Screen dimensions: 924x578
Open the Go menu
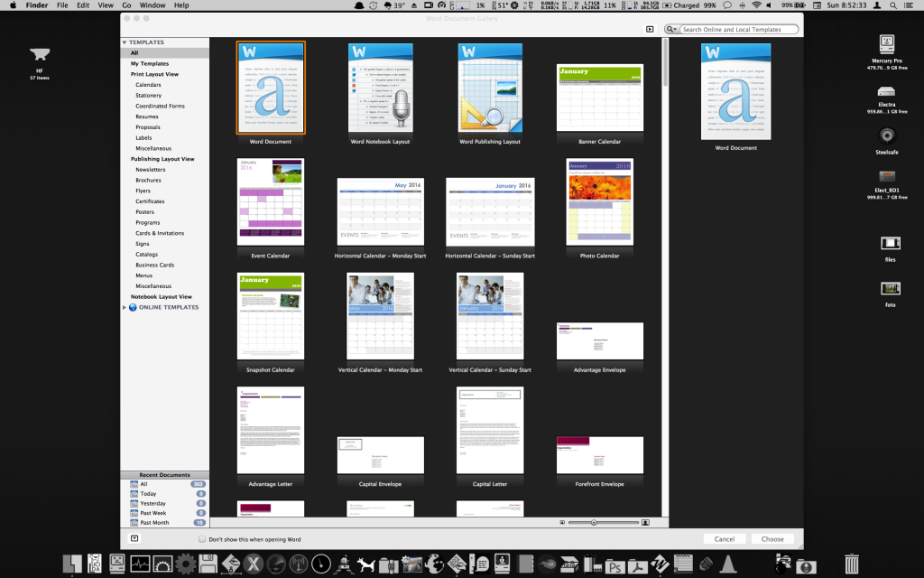pos(126,5)
